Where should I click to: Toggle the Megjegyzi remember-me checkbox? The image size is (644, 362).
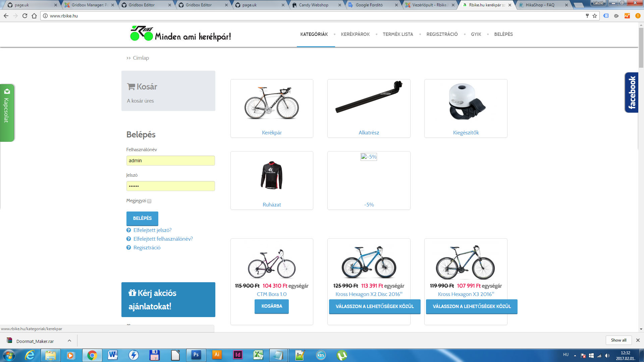[x=149, y=201]
